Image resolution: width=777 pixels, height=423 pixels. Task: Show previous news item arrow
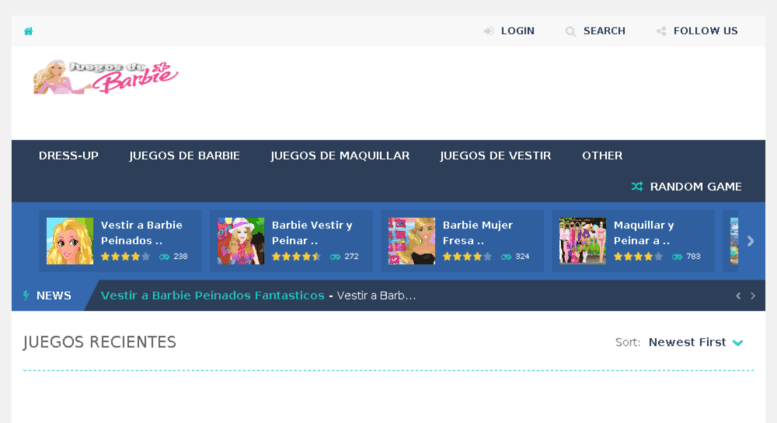pyautogui.click(x=738, y=296)
